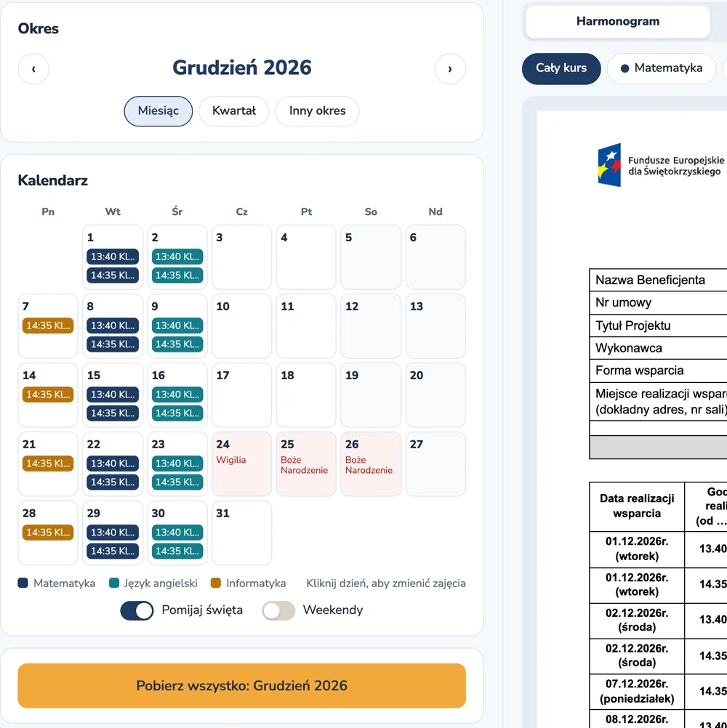This screenshot has width=727, height=728.
Task: Open the 14:35 Informatyka lesson on December 14
Action: [x=48, y=395]
